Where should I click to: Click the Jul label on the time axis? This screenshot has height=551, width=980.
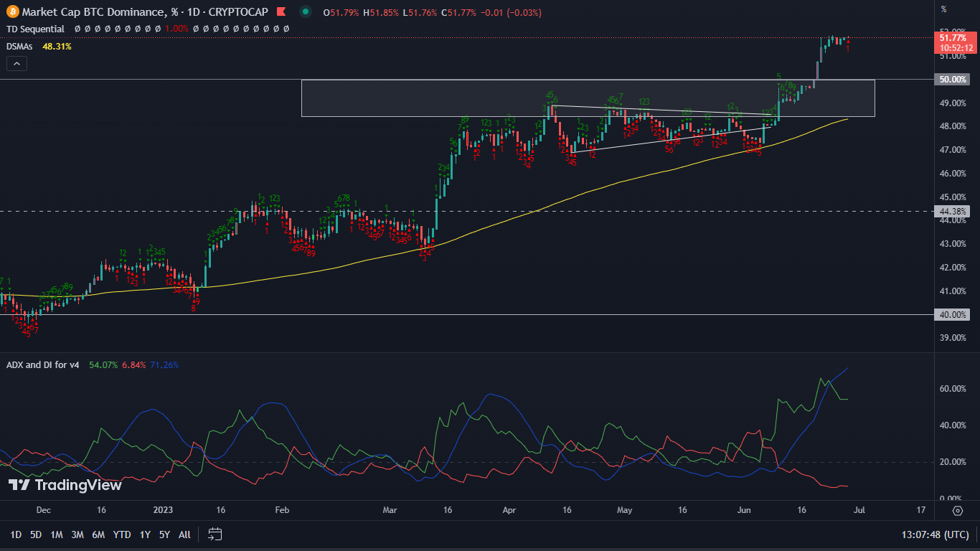click(858, 510)
